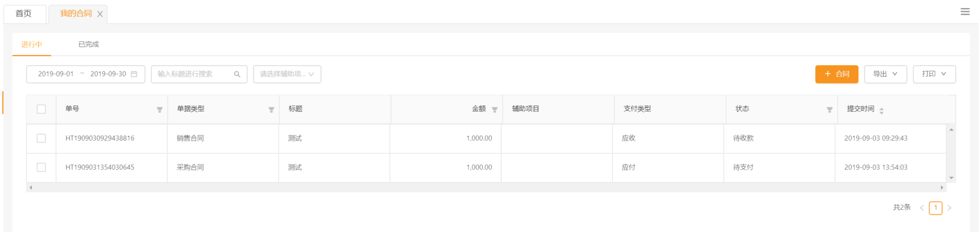Go to pagination page 1
This screenshot has height=232, width=980.
[x=936, y=208]
